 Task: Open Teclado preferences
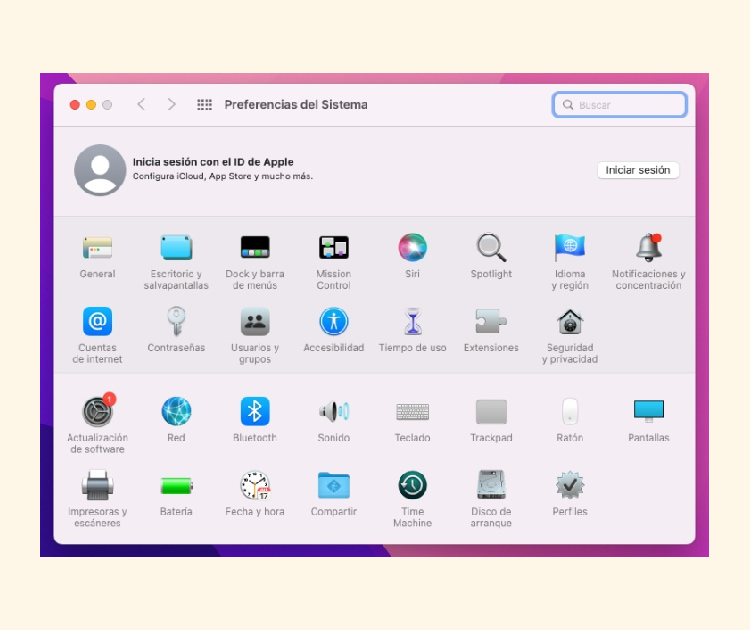click(x=412, y=411)
